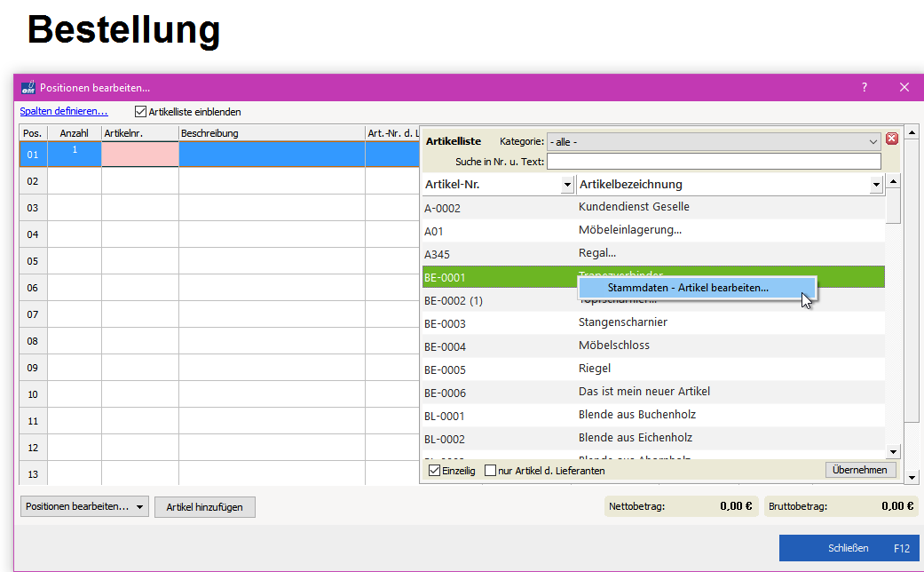This screenshot has width=924, height=572.
Task: Click the article list scroll-down arrow
Action: 893,452
